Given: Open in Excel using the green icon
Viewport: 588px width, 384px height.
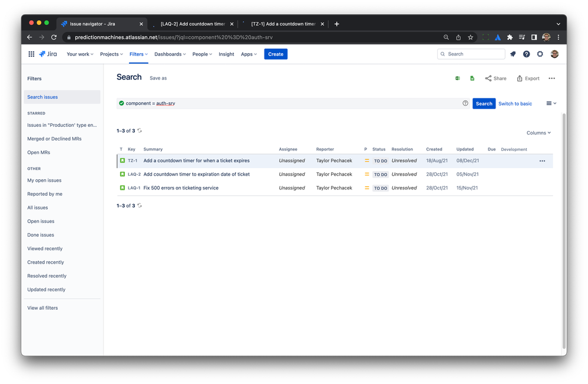Looking at the screenshot, I should (458, 78).
